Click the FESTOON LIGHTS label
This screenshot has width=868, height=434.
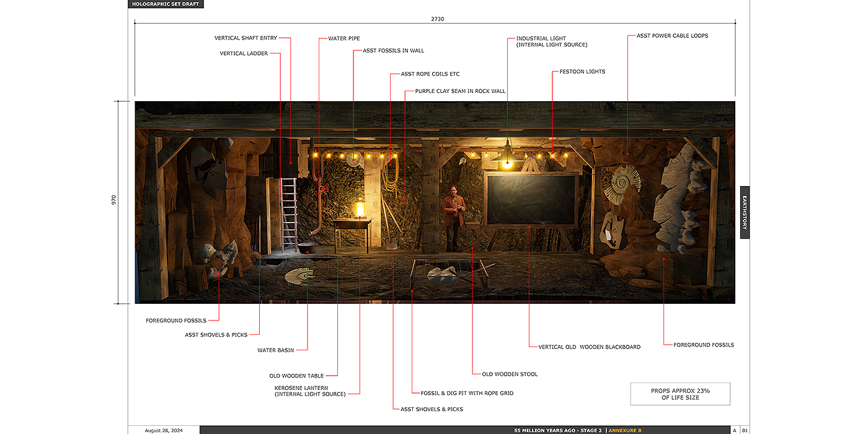pos(582,72)
